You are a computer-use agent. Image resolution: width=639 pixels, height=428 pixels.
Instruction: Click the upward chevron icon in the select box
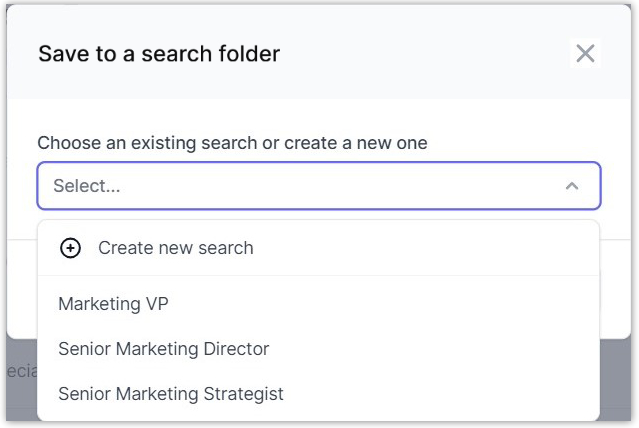tap(572, 186)
